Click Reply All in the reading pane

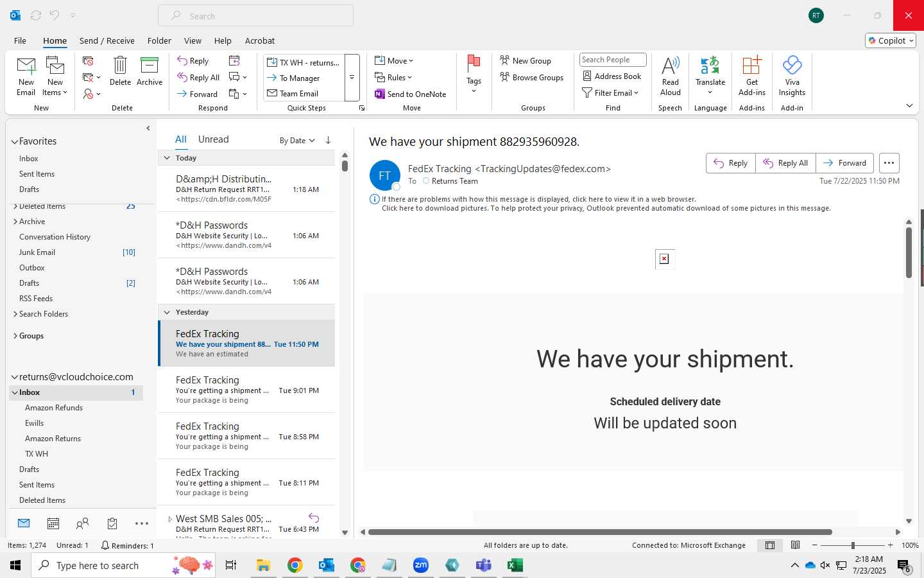pos(786,163)
